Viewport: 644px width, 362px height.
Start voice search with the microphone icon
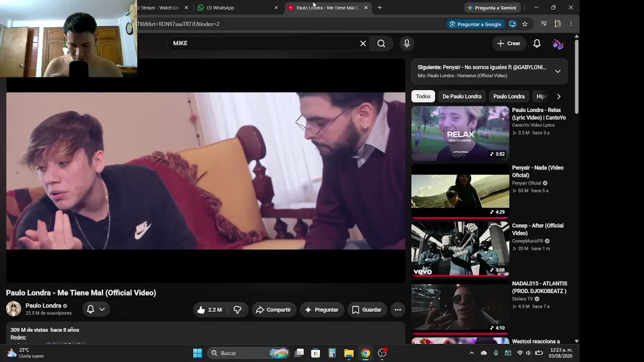coord(407,43)
